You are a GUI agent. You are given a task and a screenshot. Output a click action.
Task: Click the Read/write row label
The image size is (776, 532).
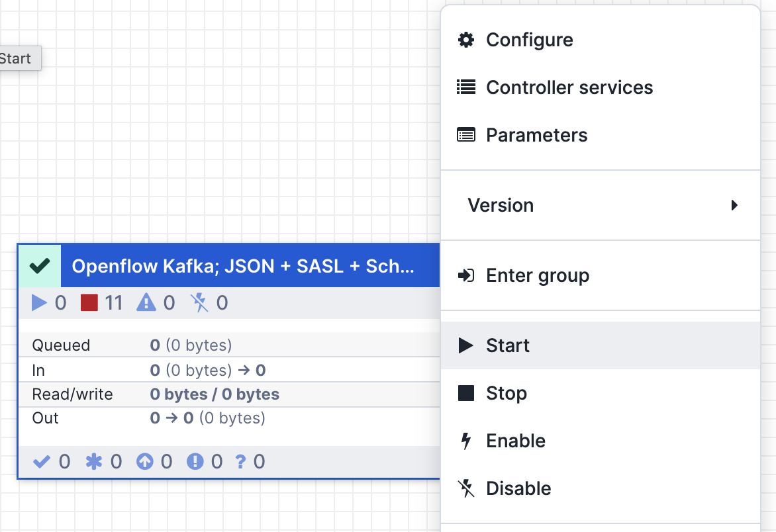[x=72, y=394]
